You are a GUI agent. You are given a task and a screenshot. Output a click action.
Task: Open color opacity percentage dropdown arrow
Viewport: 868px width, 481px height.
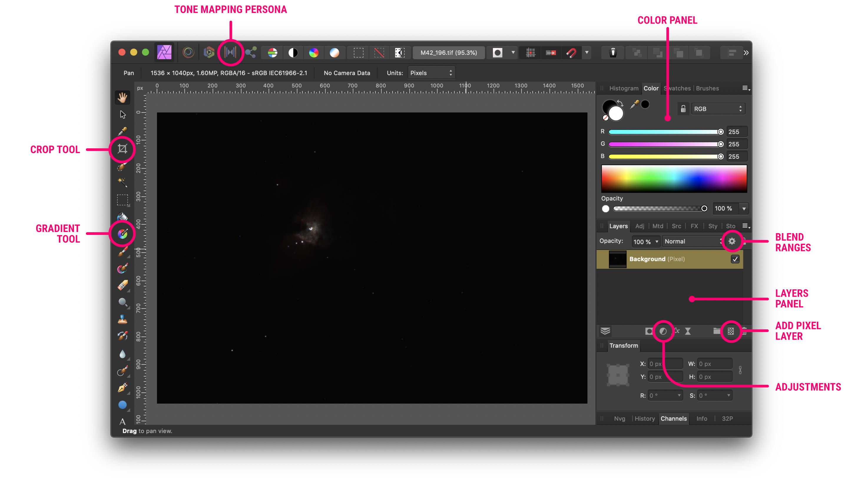(744, 208)
